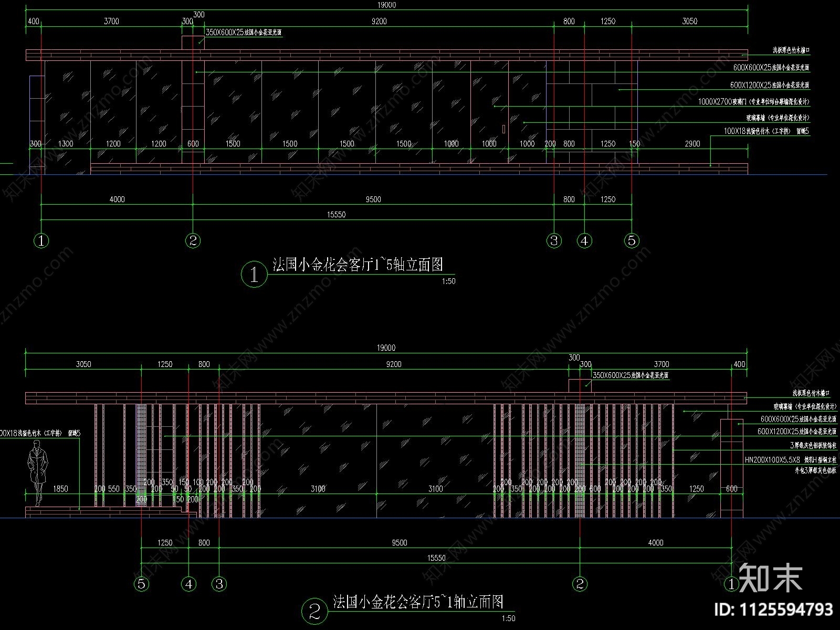
Task: Click the 浅板栗色竹木檐口 note in upper elevation
Action: coord(791,51)
